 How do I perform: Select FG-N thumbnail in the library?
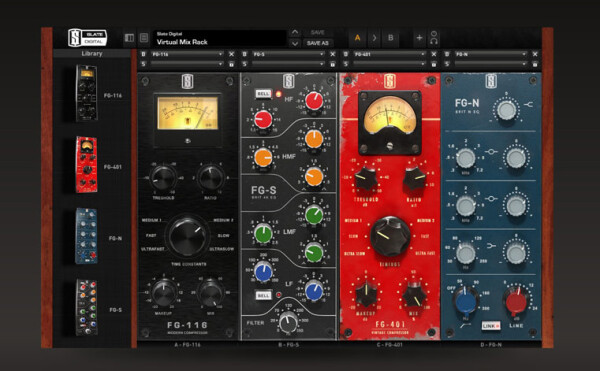pos(86,236)
